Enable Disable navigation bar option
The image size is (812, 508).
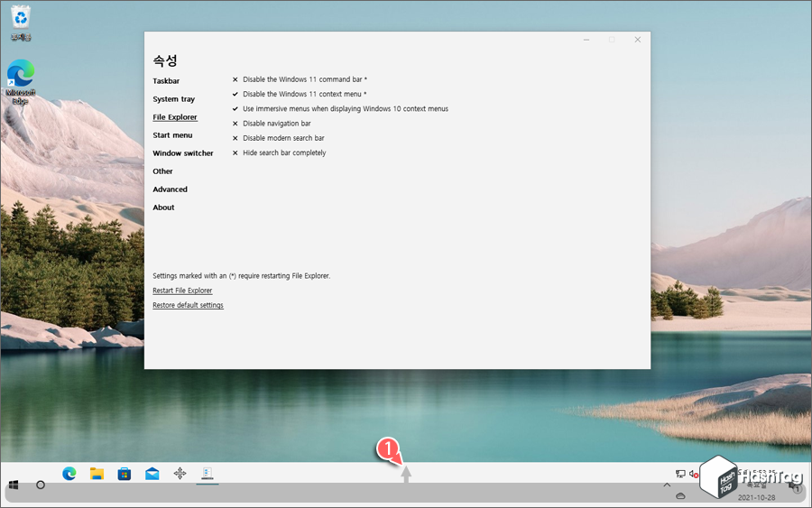[x=272, y=124]
